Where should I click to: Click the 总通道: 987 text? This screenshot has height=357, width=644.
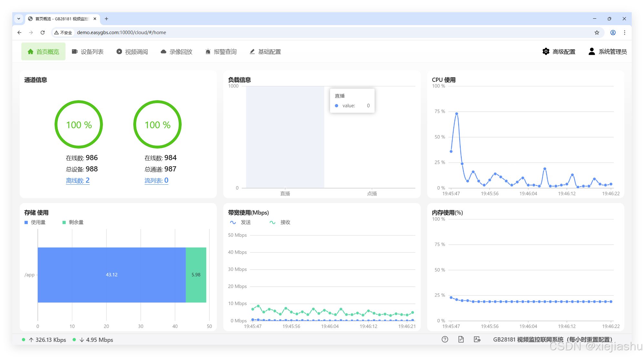coord(160,169)
